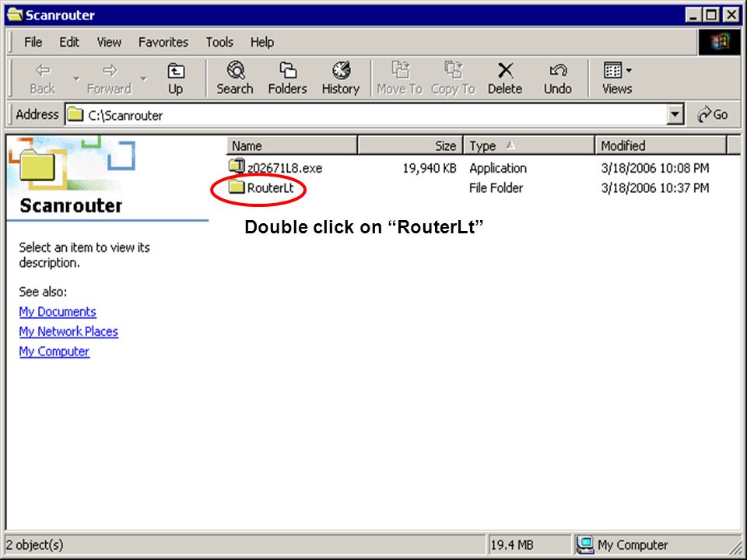Sort files by Name column header
The image size is (747, 560).
pos(292,145)
